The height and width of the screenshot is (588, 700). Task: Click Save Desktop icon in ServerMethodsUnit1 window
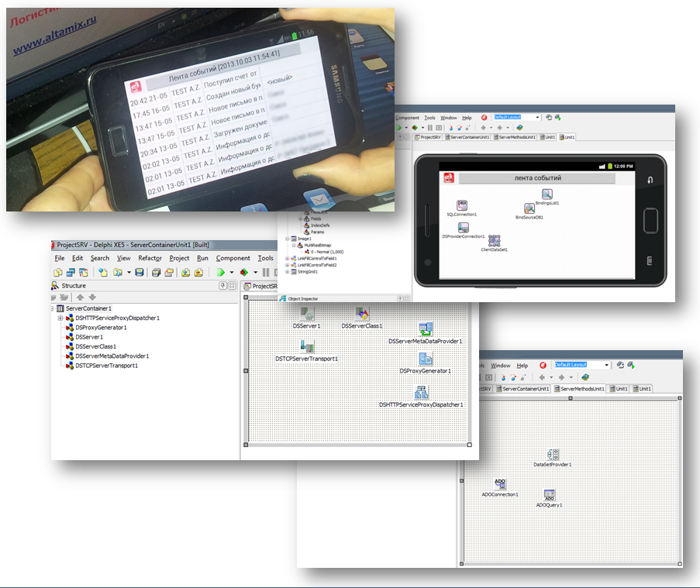pyautogui.click(x=620, y=364)
